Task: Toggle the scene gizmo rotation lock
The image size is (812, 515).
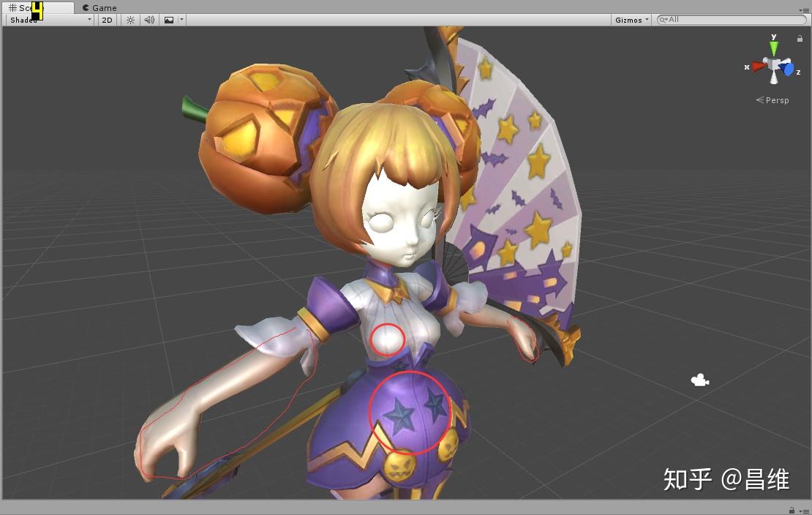Action: 800,38
